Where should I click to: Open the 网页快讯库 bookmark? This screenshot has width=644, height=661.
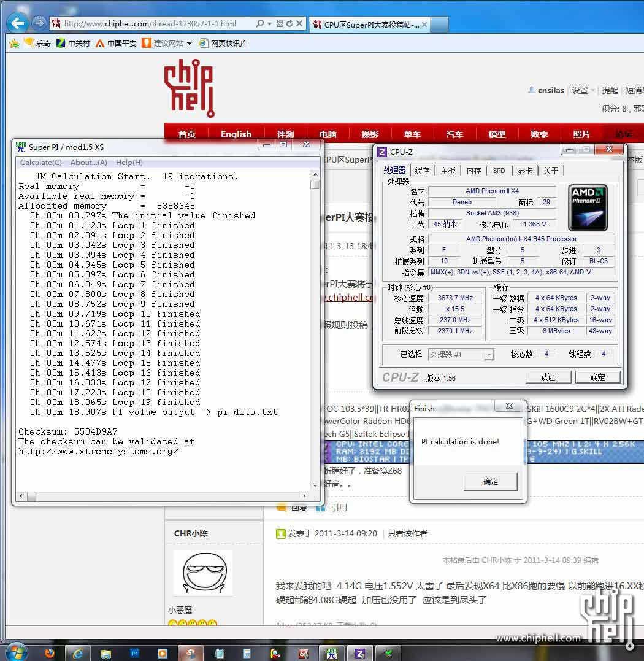click(x=224, y=43)
